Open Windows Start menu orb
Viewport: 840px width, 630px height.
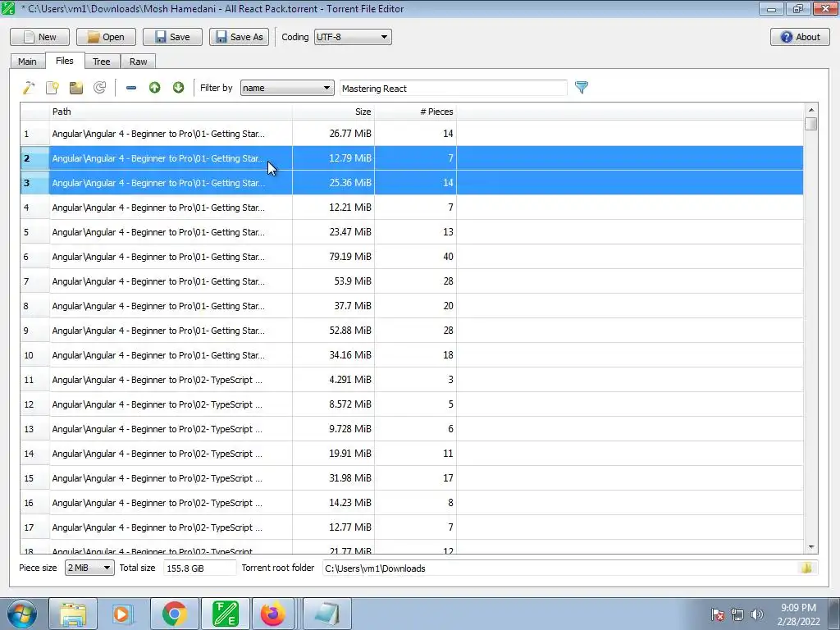[x=22, y=614]
